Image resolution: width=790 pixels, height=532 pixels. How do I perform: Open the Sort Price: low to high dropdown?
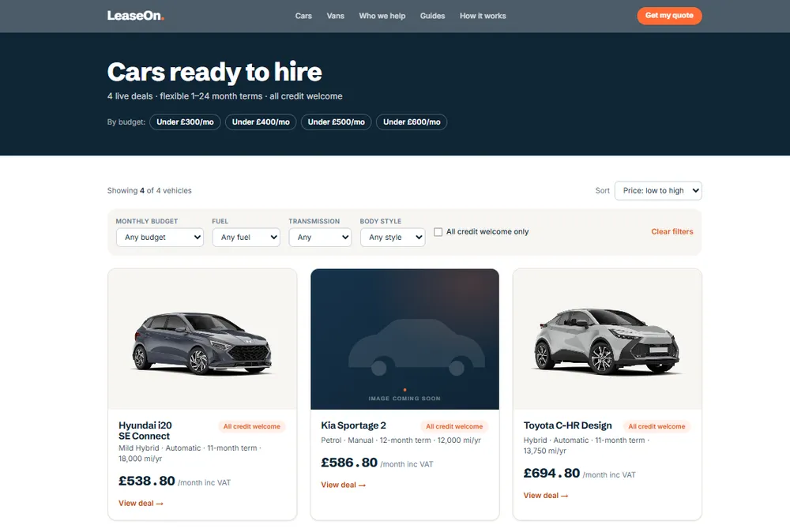[x=658, y=191]
